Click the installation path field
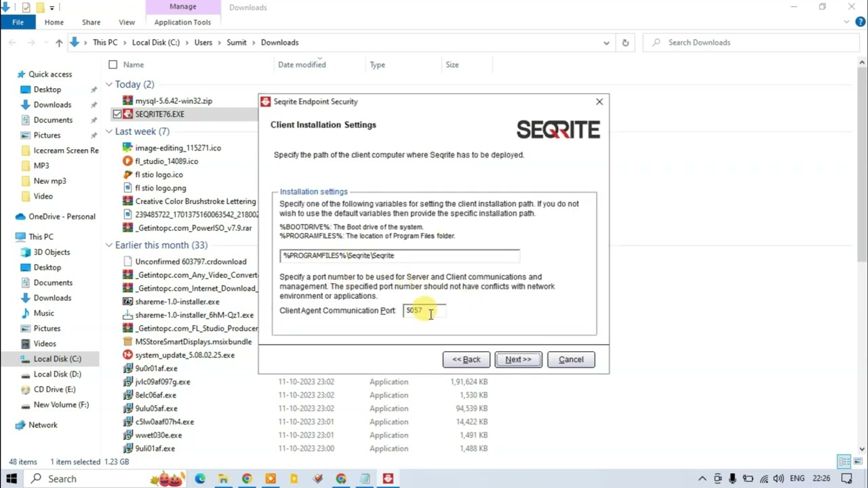This screenshot has width=868, height=488. pyautogui.click(x=399, y=256)
